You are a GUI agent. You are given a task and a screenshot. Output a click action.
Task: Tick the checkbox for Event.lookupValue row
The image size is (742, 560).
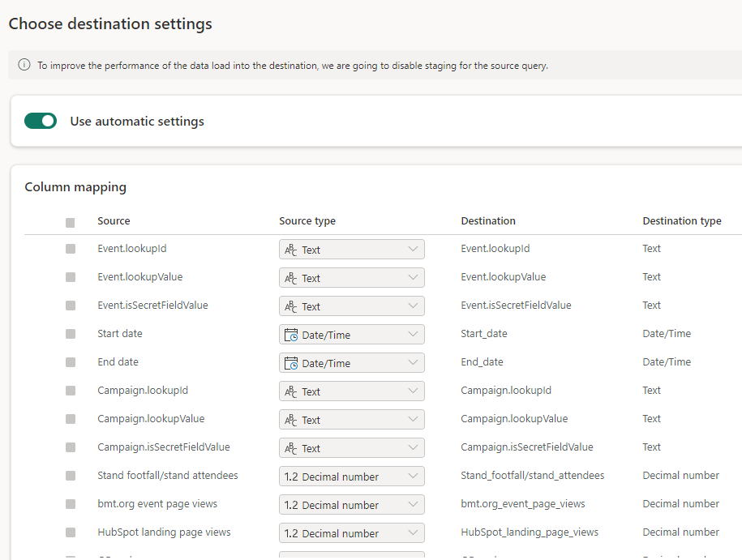click(x=71, y=277)
